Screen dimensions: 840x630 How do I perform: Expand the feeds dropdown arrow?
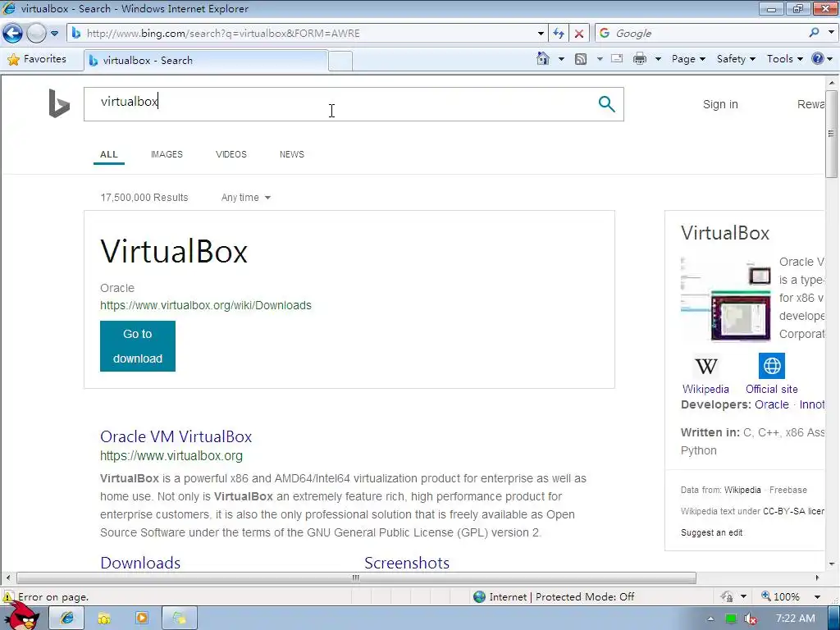tap(600, 59)
